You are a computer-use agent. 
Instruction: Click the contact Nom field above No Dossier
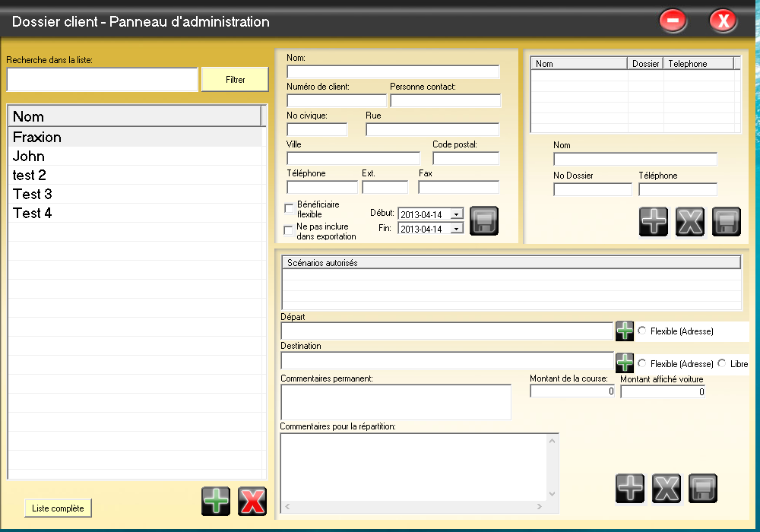(x=635, y=159)
